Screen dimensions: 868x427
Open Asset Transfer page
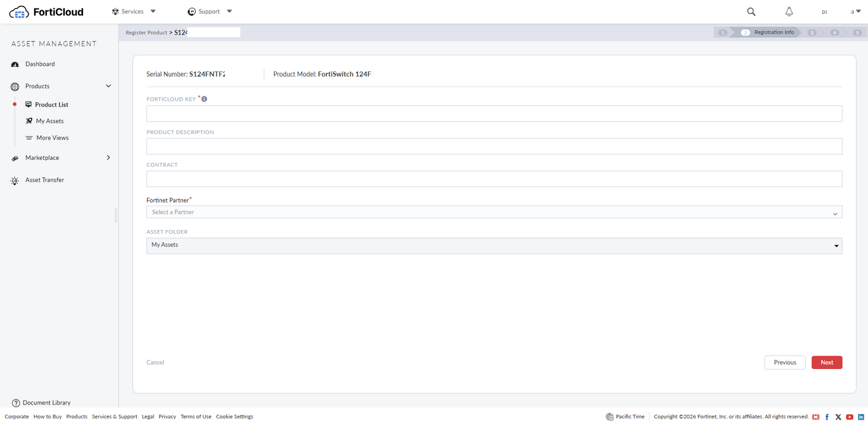(45, 180)
